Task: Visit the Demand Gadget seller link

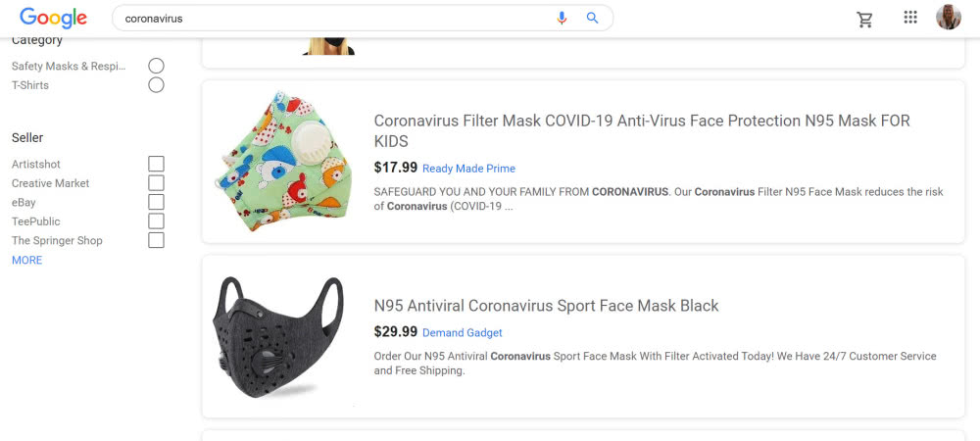Action: tap(463, 333)
